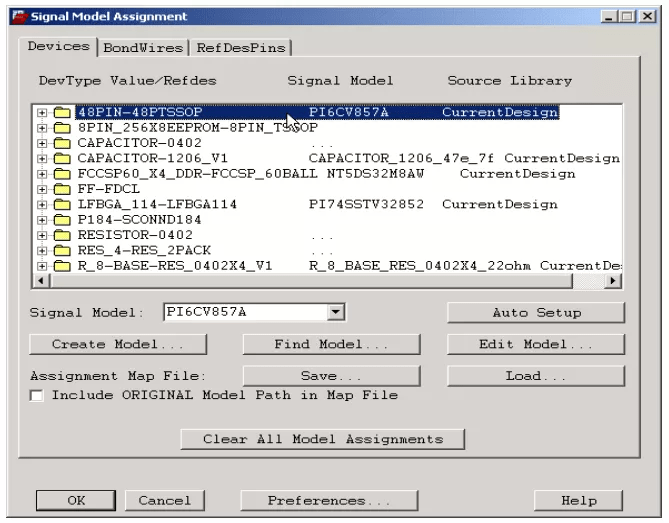
Task: Click the device list's horizontal scrollbar left arrow
Action: 41,281
